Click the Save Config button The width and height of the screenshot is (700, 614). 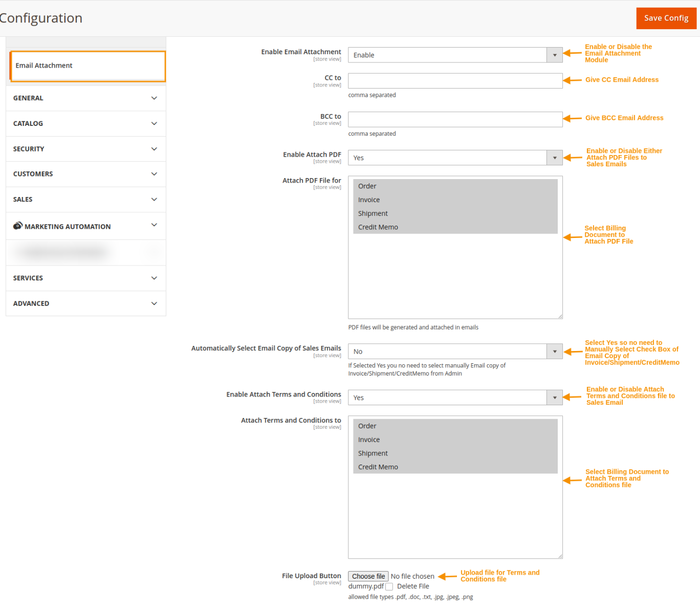pyautogui.click(x=666, y=18)
